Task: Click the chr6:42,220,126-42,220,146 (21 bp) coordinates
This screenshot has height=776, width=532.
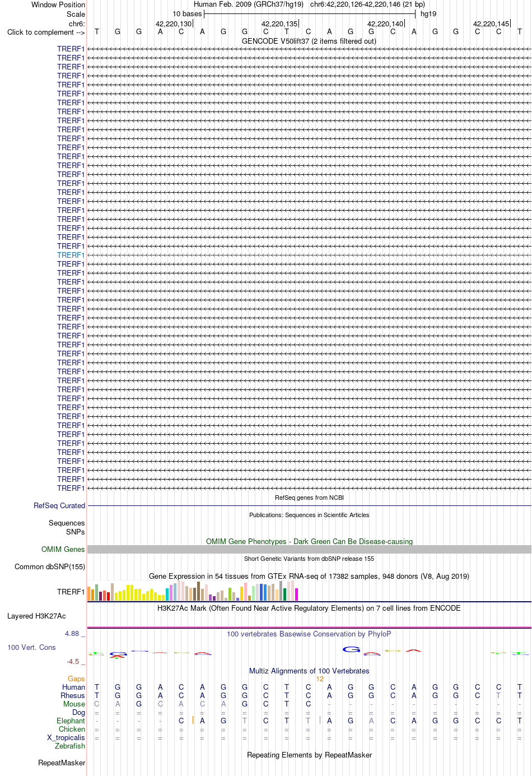Action: pos(367,4)
